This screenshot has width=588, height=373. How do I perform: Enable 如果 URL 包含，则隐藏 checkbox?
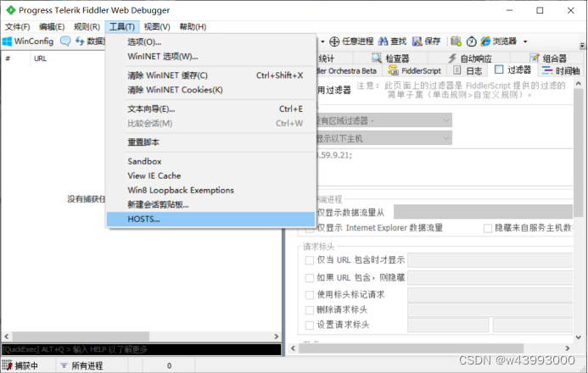click(x=310, y=278)
